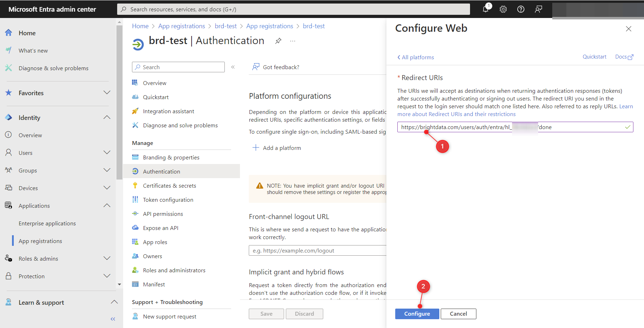Viewport: 644px width, 328px height.
Task: Click the Got feedback? link
Action: click(x=276, y=67)
